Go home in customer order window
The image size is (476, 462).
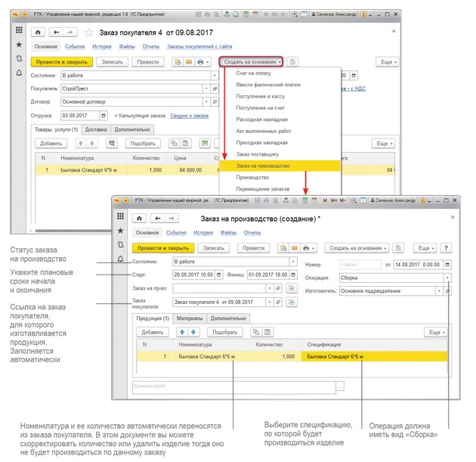click(38, 33)
